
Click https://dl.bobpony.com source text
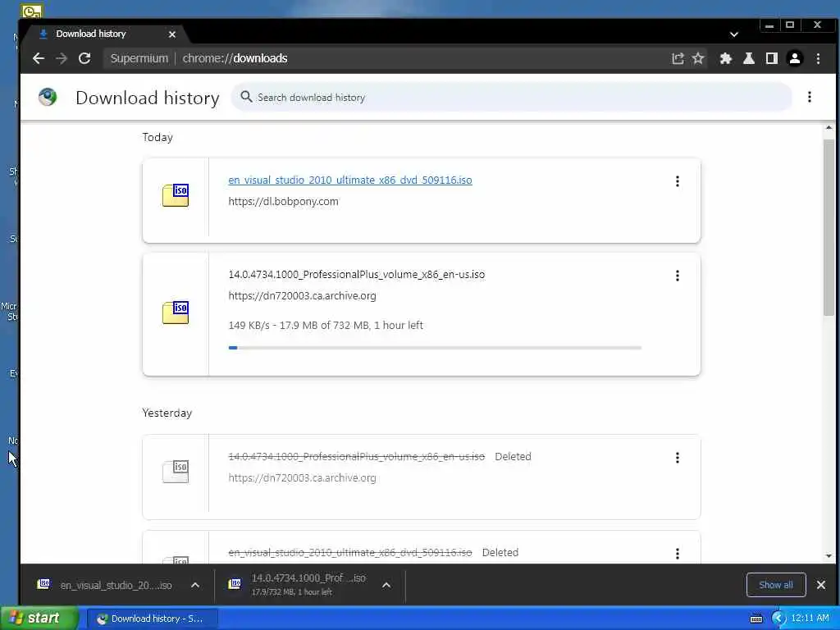[283, 202]
